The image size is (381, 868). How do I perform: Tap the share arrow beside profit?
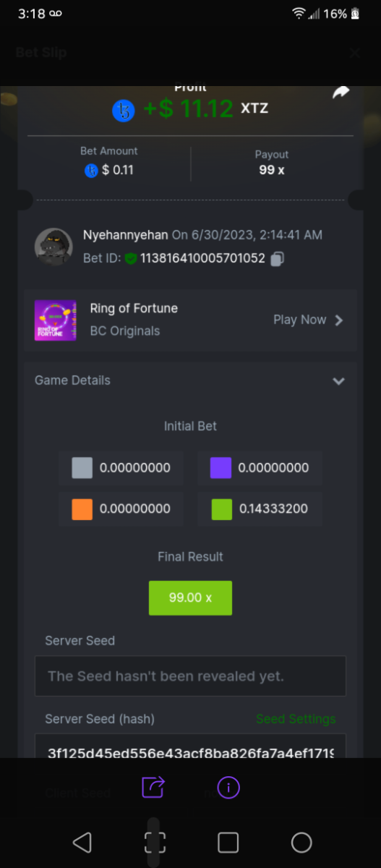point(341,93)
